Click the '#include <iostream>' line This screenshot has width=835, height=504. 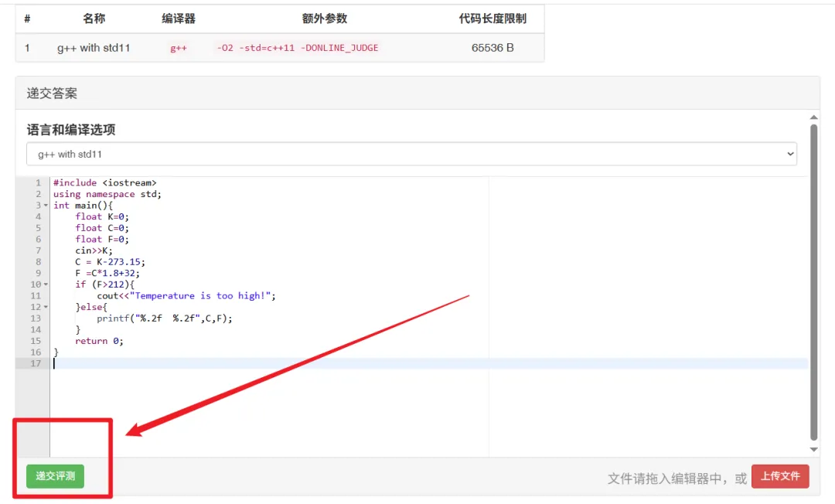(x=105, y=182)
